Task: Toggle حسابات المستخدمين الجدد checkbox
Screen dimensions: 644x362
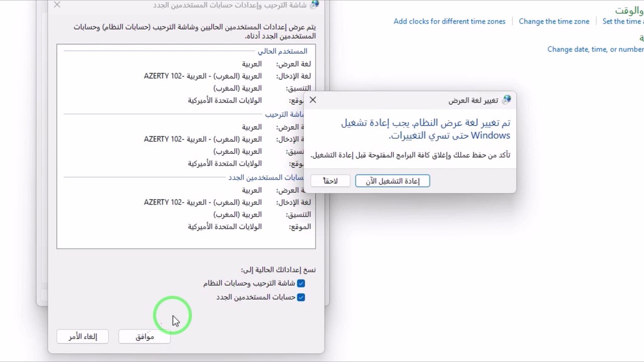Action: tap(301, 297)
